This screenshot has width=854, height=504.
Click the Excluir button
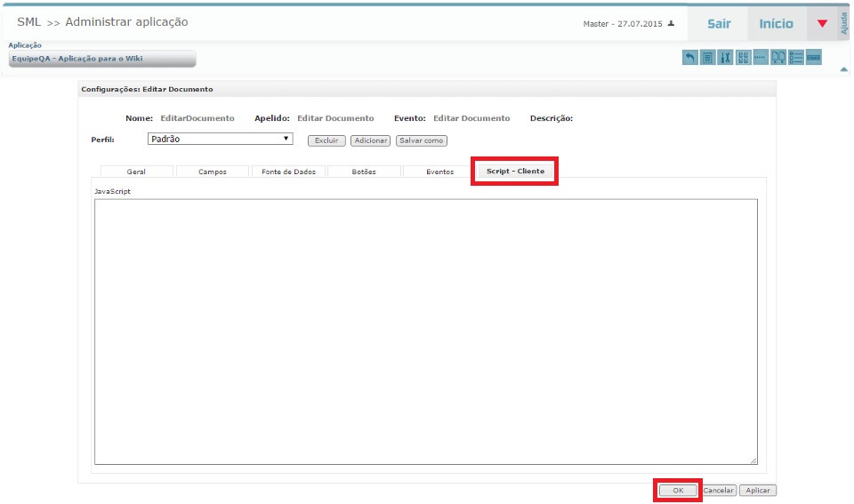pos(326,140)
